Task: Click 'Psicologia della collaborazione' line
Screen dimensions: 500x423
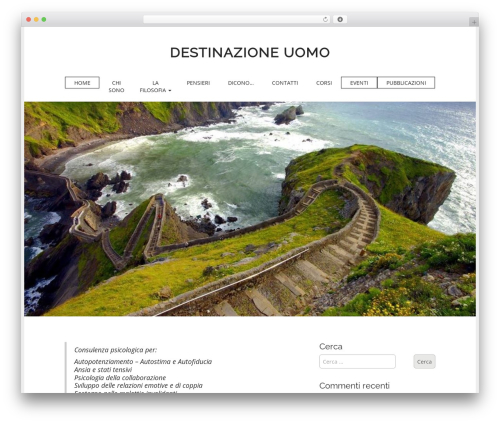Action: coord(120,378)
